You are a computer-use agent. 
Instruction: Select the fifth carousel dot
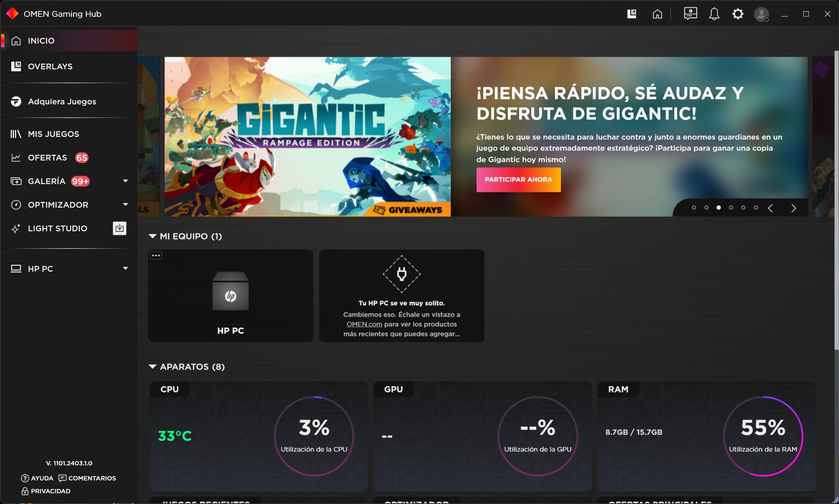pos(743,207)
